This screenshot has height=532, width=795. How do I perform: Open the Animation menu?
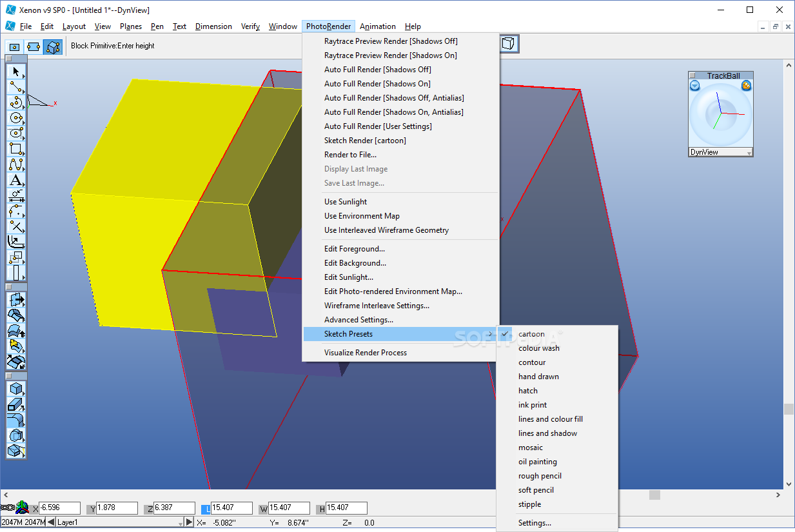tap(378, 26)
